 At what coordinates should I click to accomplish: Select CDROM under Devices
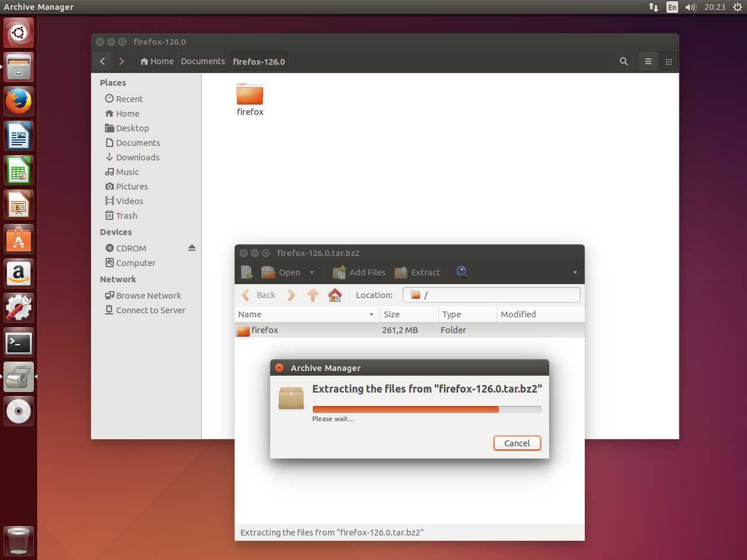click(x=131, y=249)
